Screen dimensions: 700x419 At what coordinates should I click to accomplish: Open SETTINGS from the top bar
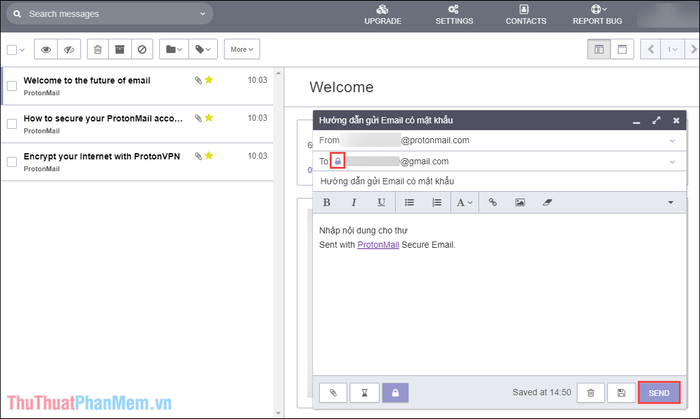454,15
